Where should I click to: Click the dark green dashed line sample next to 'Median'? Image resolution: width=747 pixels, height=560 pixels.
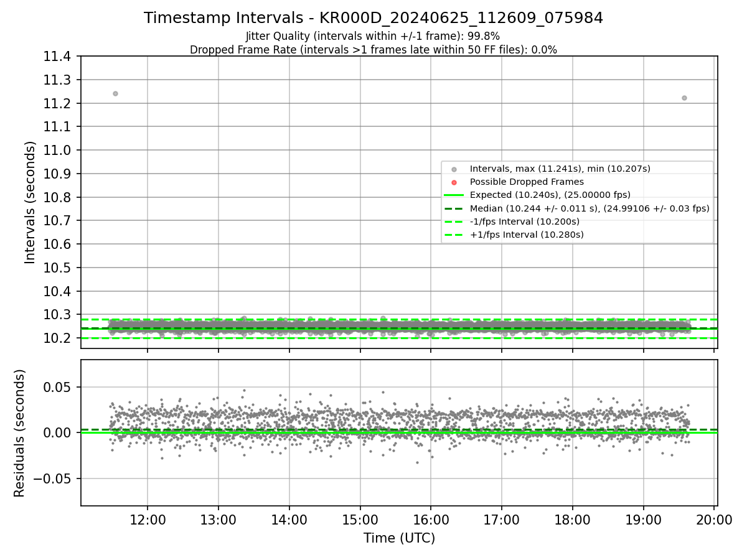pyautogui.click(x=454, y=208)
